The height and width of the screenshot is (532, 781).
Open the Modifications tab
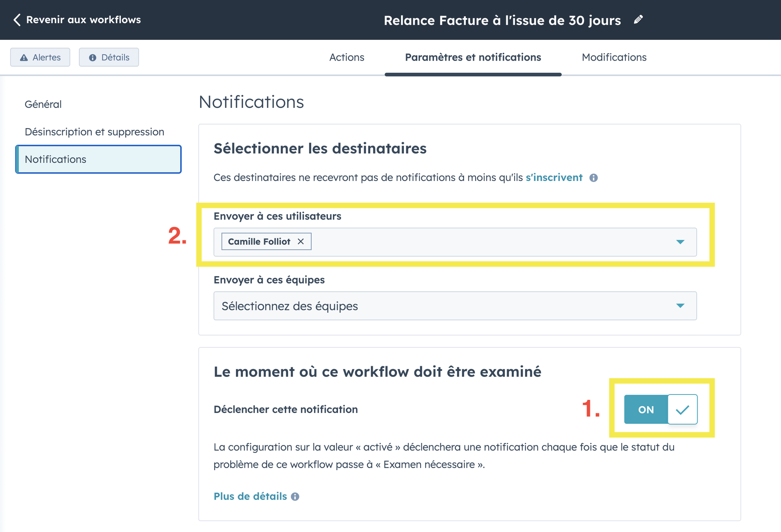pos(614,57)
